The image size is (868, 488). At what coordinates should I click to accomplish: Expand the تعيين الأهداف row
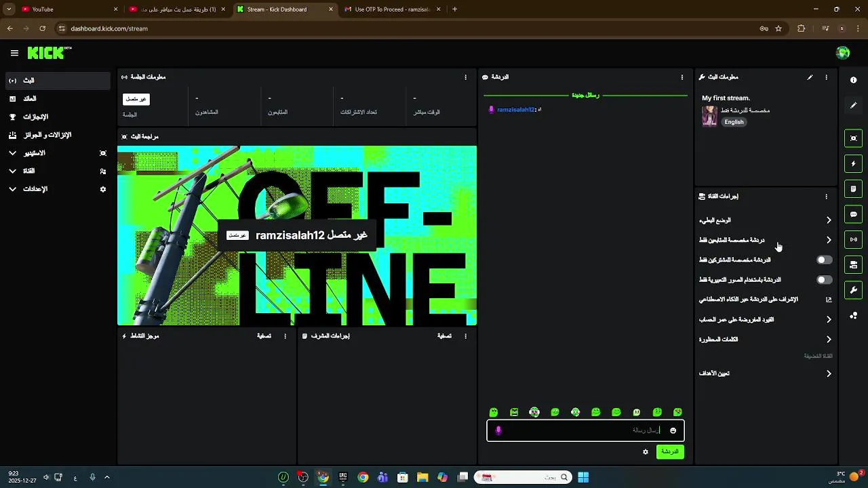click(x=765, y=373)
